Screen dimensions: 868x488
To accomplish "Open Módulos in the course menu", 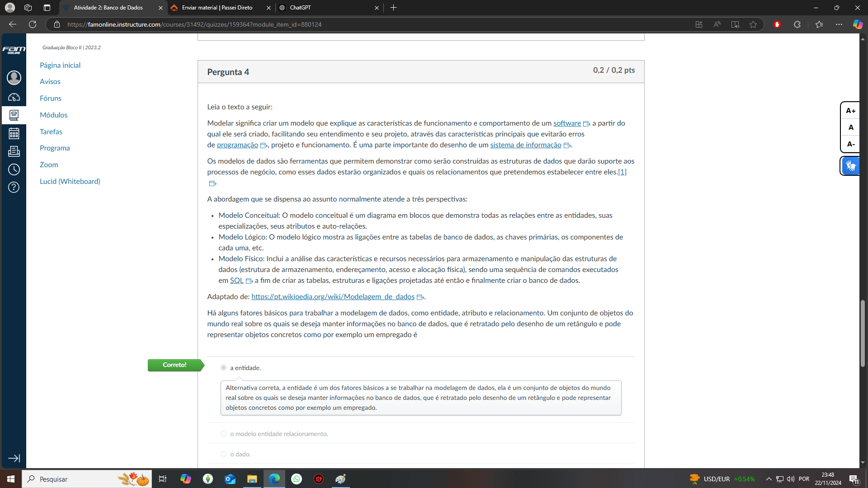I will [x=53, y=115].
